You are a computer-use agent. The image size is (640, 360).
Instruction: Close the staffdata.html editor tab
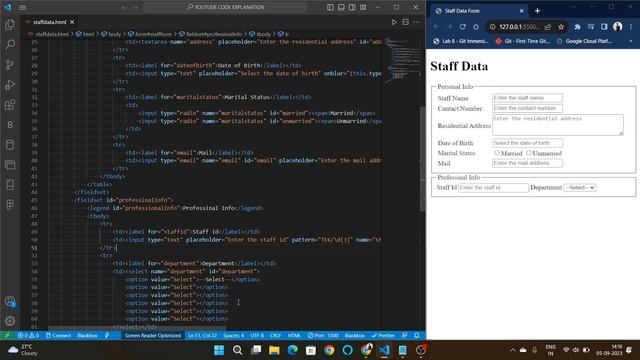click(72, 22)
